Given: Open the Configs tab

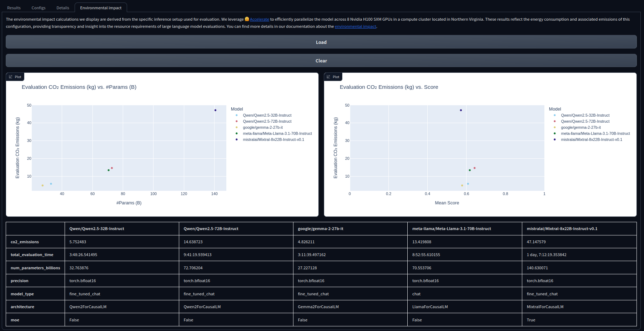Looking at the screenshot, I should (39, 8).
